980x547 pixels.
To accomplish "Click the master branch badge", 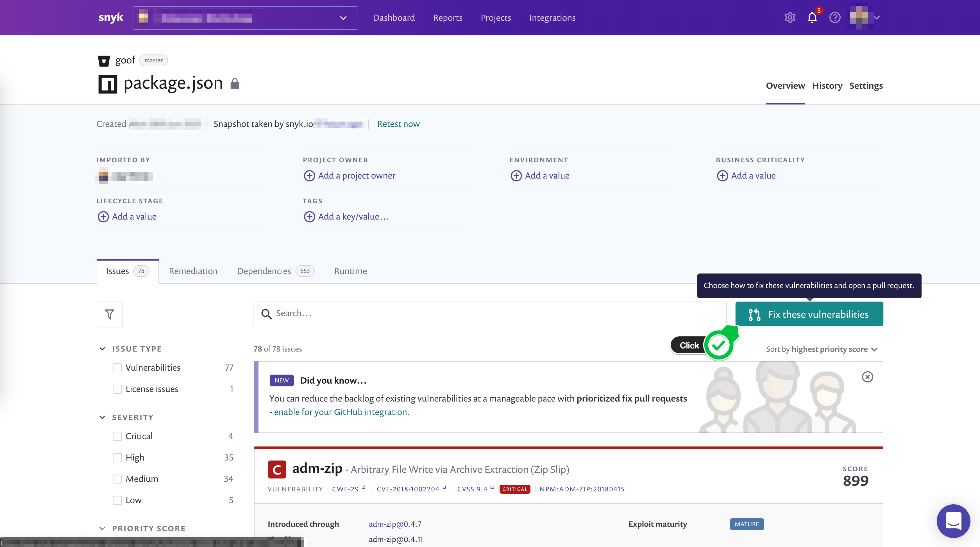I will pyautogui.click(x=153, y=60).
